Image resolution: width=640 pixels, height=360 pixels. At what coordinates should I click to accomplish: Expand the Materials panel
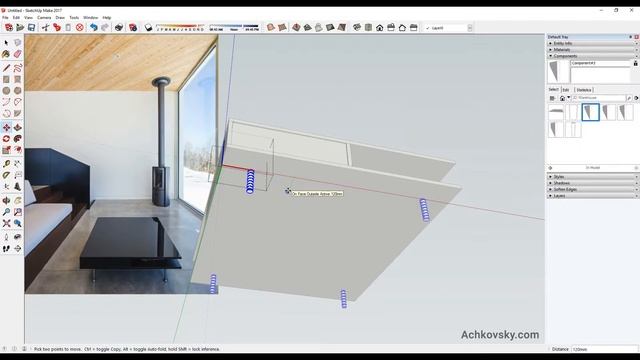(x=592, y=49)
